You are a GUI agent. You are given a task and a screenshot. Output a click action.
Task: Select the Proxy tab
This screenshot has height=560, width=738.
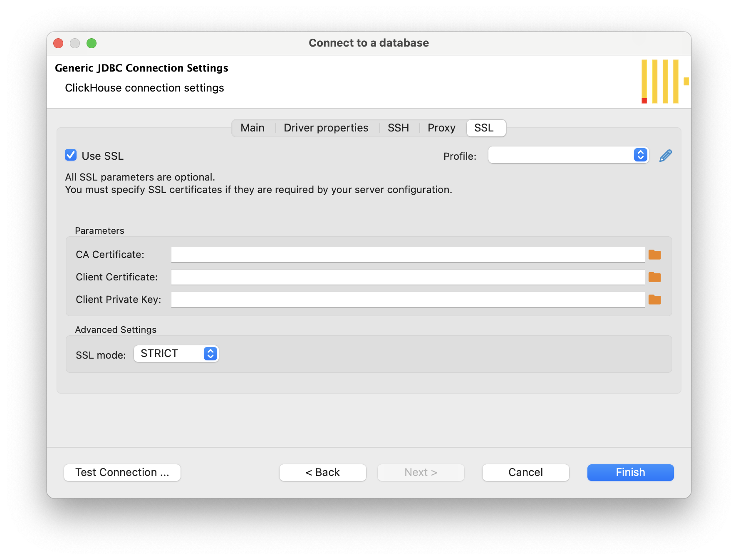coord(441,128)
